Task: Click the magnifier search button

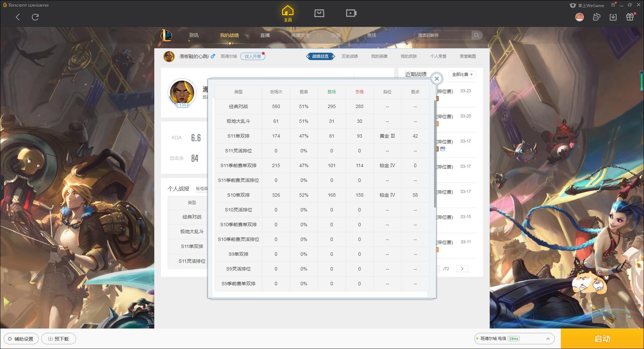Action: (477, 35)
